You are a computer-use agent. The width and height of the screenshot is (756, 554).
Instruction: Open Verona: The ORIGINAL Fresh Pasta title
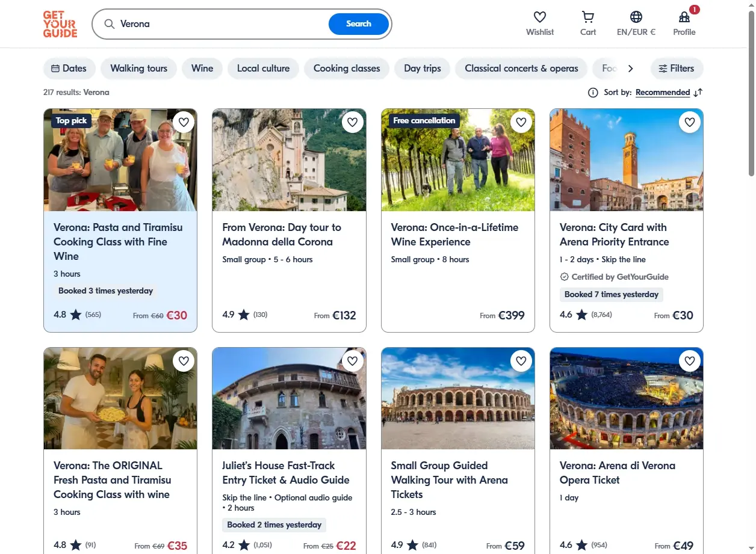point(113,480)
